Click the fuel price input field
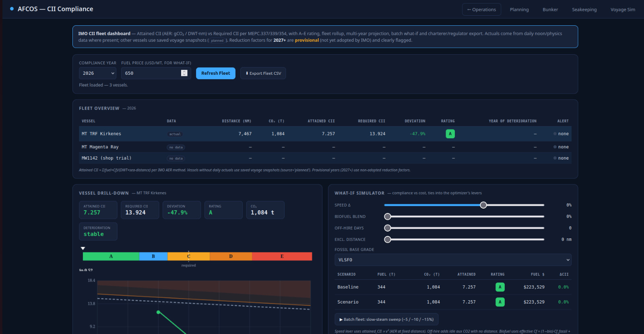The width and height of the screenshot is (644, 334). 156,73
